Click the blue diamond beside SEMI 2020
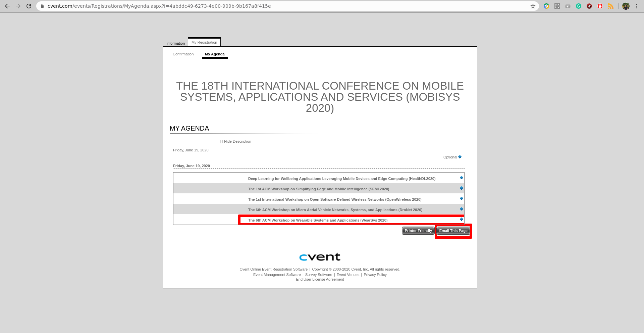 tap(462, 188)
